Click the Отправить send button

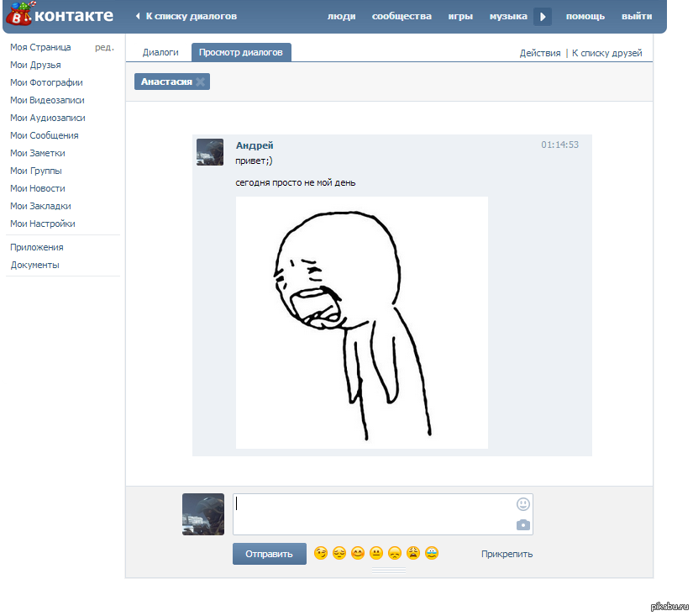269,554
